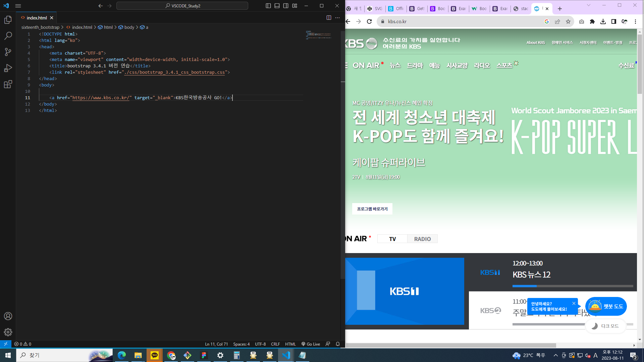Open the Run and Debug view
The width and height of the screenshot is (644, 362).
click(8, 68)
